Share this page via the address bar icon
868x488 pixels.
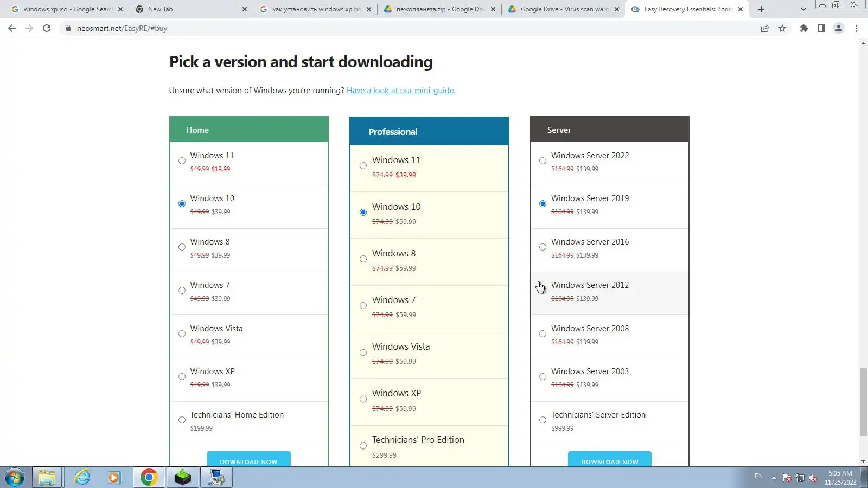tap(765, 28)
